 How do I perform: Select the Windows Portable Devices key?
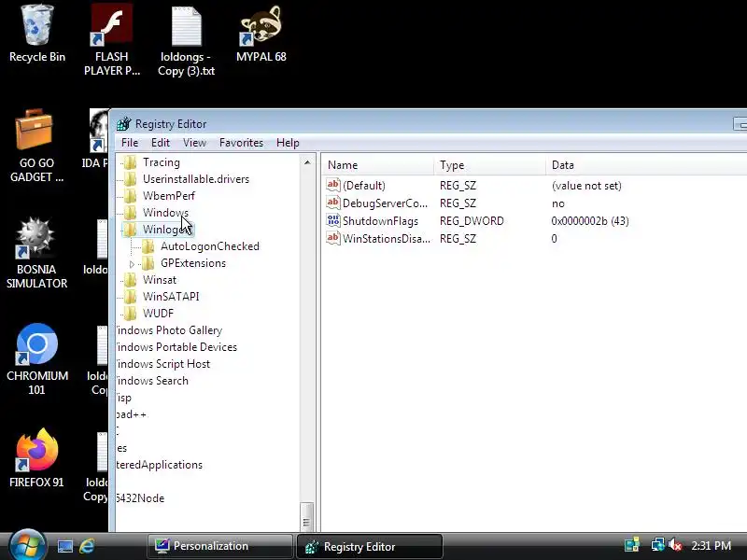coord(176,347)
